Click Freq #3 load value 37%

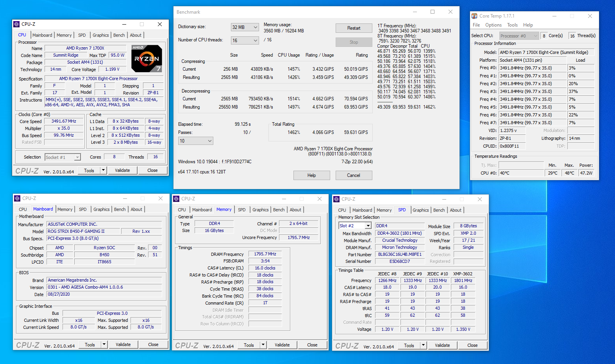pyautogui.click(x=581, y=91)
